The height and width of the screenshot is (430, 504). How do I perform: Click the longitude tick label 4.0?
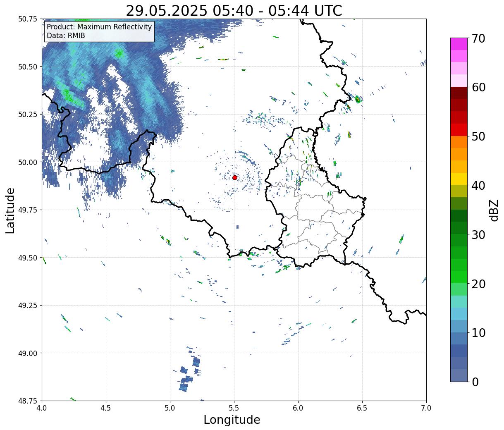42,408
